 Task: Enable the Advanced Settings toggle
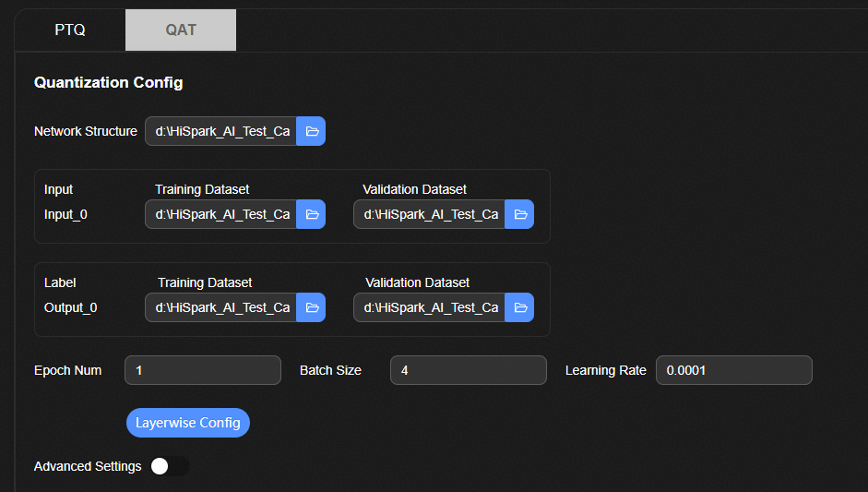170,466
